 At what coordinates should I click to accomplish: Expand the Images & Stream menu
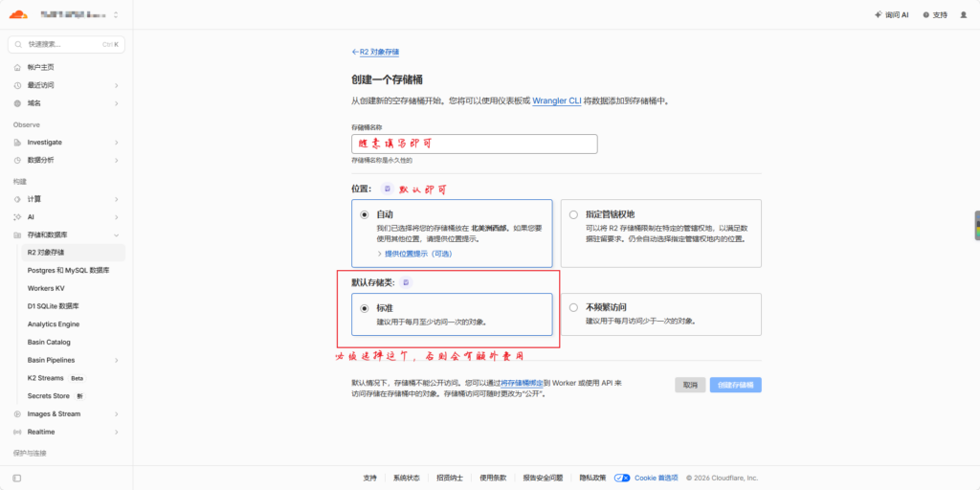[x=66, y=413]
